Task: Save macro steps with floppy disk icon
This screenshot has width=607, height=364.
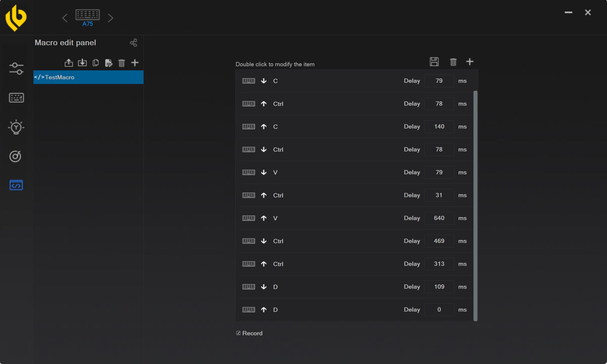Action: coord(434,62)
